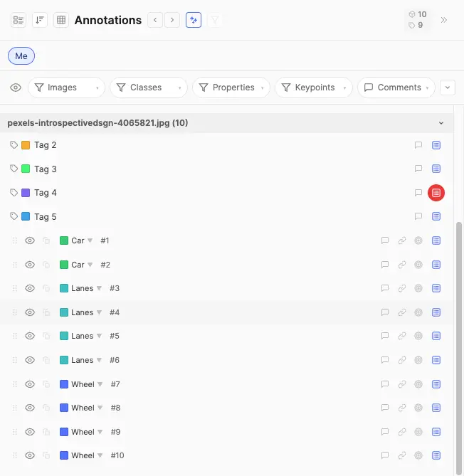This screenshot has width=464, height=476.
Task: Hide Car #1 annotation
Action: (x=30, y=240)
